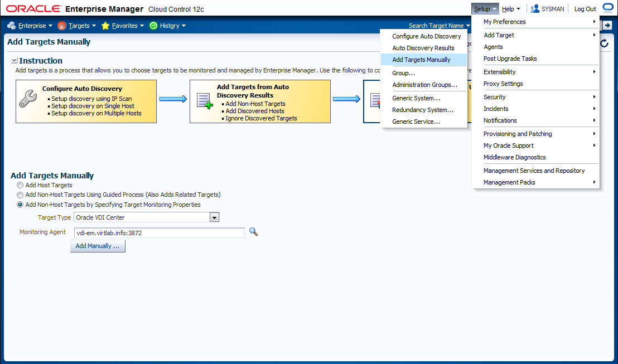Screen dimensions: 618x364
Task: Select Proxy Settings menu item
Action: coord(535,84)
